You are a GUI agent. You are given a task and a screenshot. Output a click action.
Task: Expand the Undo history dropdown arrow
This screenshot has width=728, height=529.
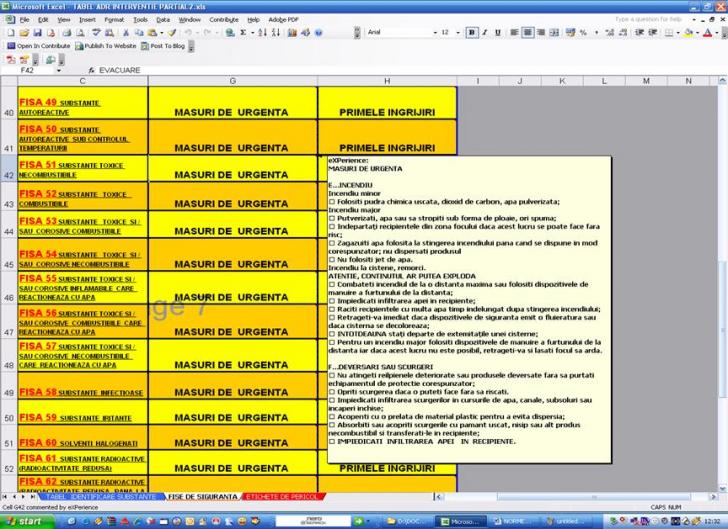pyautogui.click(x=198, y=33)
